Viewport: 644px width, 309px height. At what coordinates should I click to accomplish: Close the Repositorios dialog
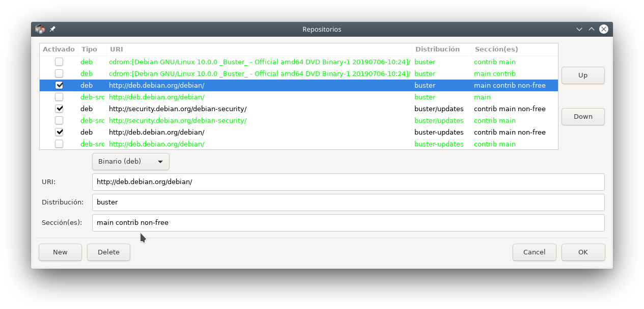click(604, 29)
